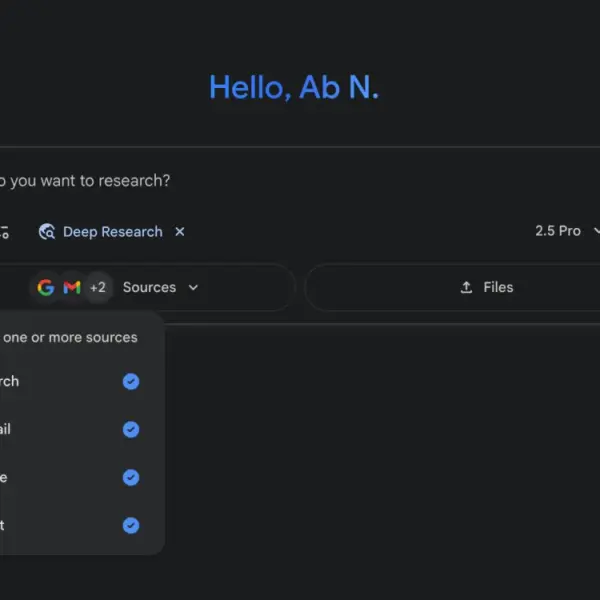Click the Hello, Ab N. greeting
600x600 pixels.
click(294, 88)
